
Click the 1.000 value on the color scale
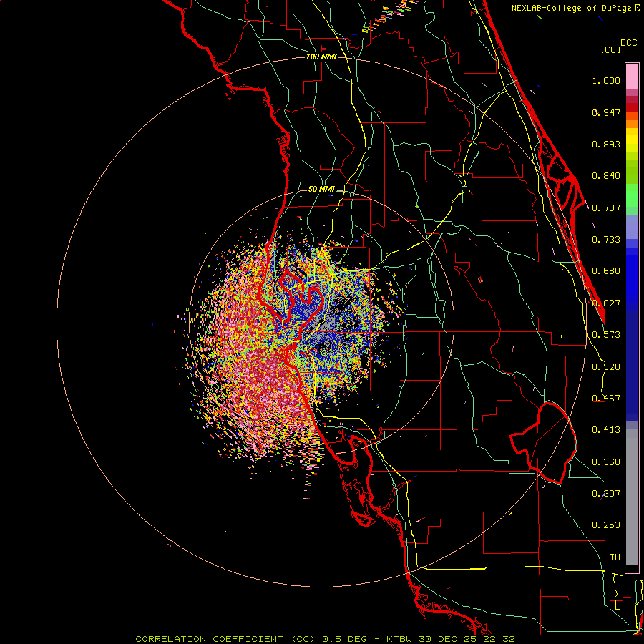pyautogui.click(x=606, y=80)
